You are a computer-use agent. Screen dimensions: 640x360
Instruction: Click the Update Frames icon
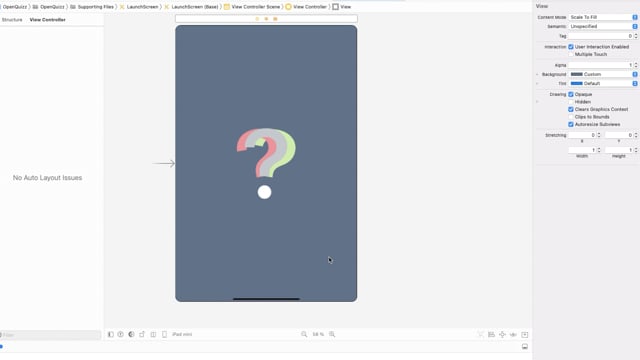(480, 334)
